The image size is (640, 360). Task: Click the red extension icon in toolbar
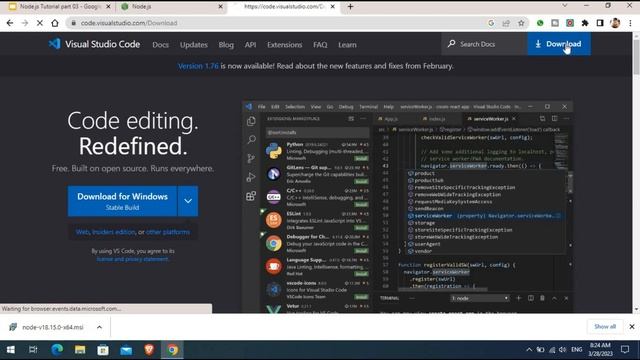pyautogui.click(x=570, y=23)
